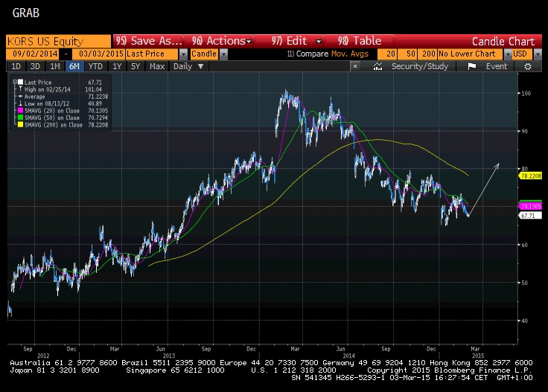
Task: Expand the Last Price dropdown arrow
Action: [x=183, y=54]
